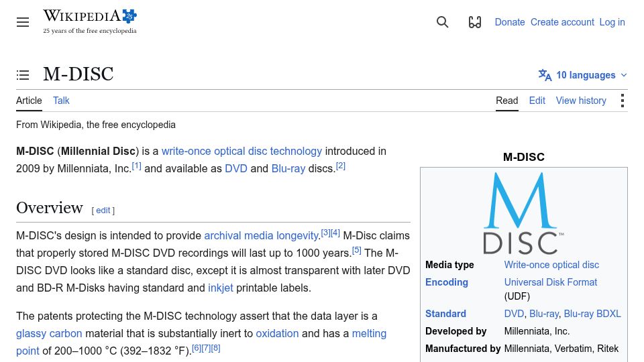Open Universal Disk Format link
The height and width of the screenshot is (362, 644).
(550, 282)
